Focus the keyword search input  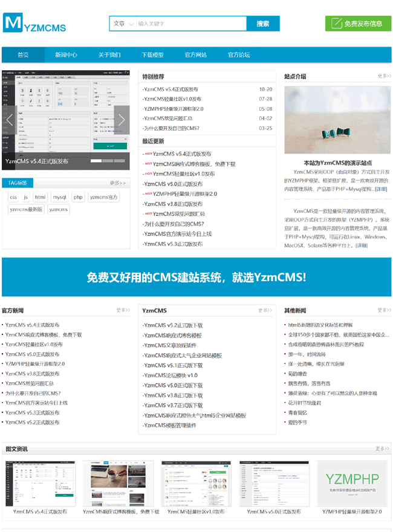pyautogui.click(x=192, y=24)
